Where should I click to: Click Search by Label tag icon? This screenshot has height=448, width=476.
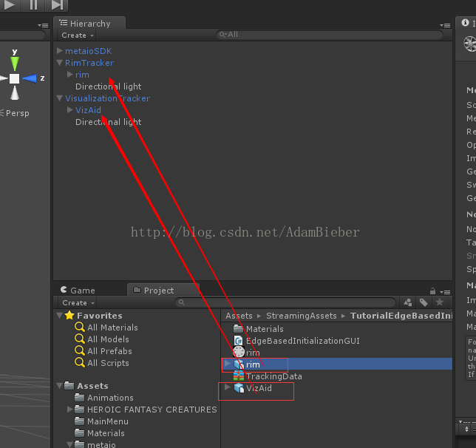[424, 302]
